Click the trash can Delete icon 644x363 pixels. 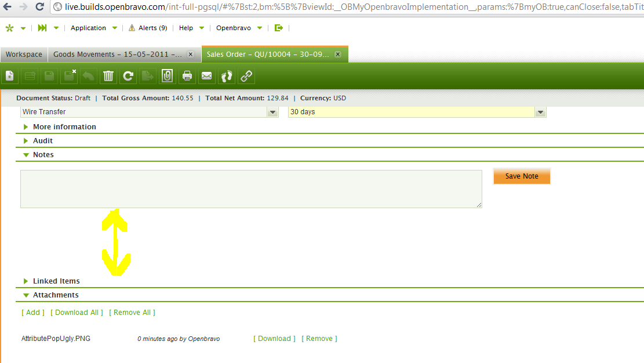coord(108,76)
